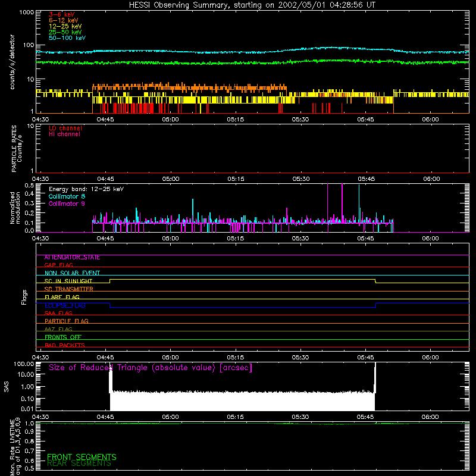Image resolution: width=476 pixels, height=476 pixels.
Task: Click the Mon. Rate LIVETIME axis label
Action: 15,447
